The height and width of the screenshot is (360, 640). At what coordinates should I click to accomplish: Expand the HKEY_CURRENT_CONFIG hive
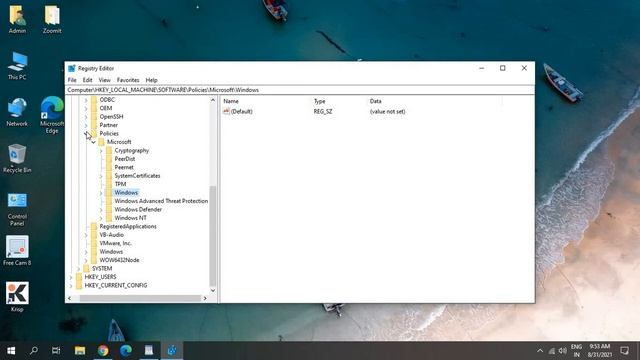click(71, 285)
